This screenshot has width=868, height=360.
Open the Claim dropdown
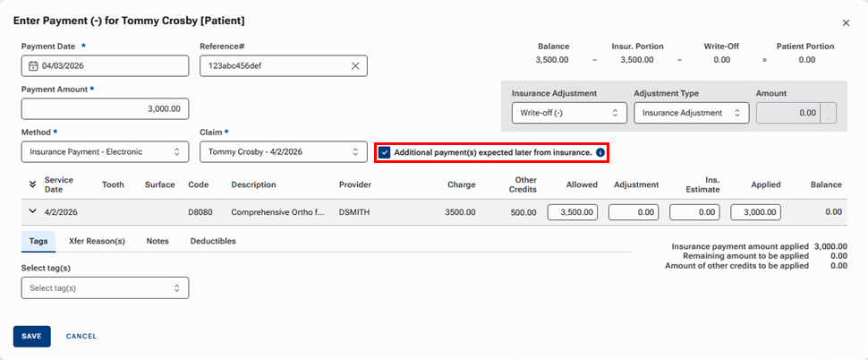(x=283, y=152)
